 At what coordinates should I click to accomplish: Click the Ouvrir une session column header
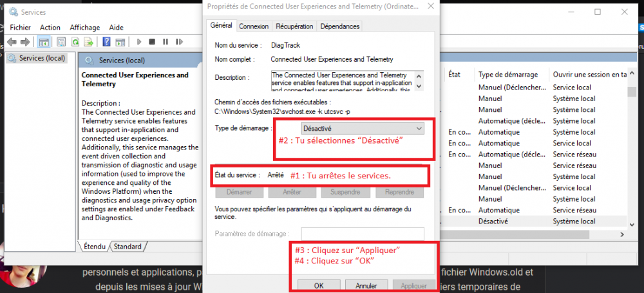coord(590,75)
